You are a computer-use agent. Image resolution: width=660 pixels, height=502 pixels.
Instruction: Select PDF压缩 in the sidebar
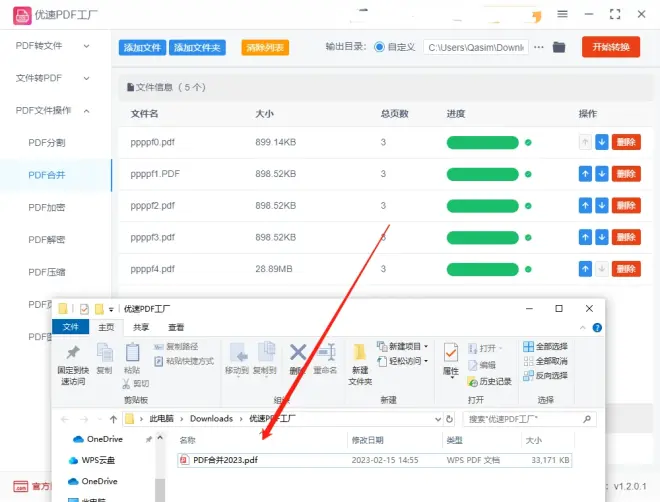coord(47,272)
